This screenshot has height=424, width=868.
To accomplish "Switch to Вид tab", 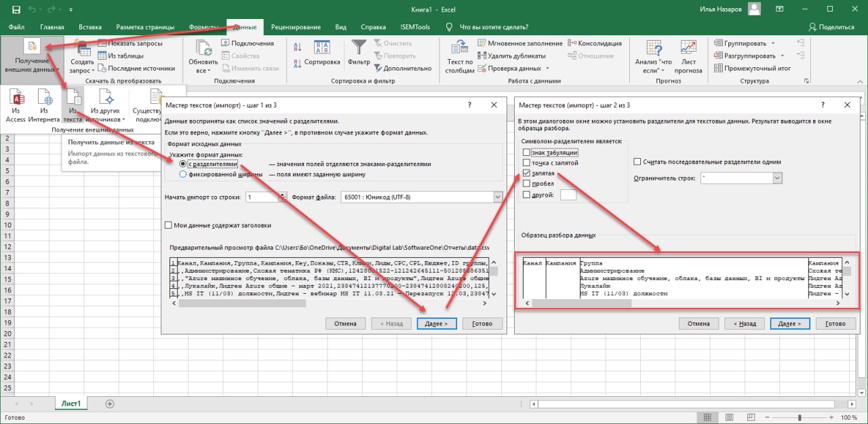I will tap(340, 27).
